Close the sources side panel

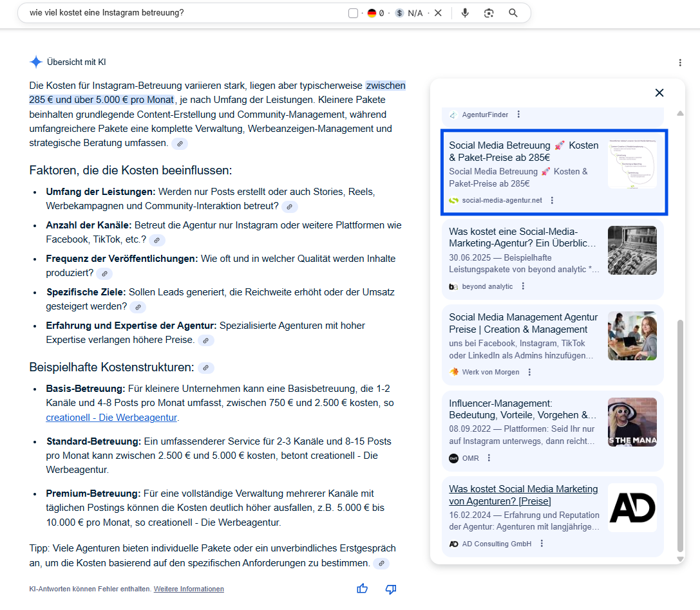659,93
